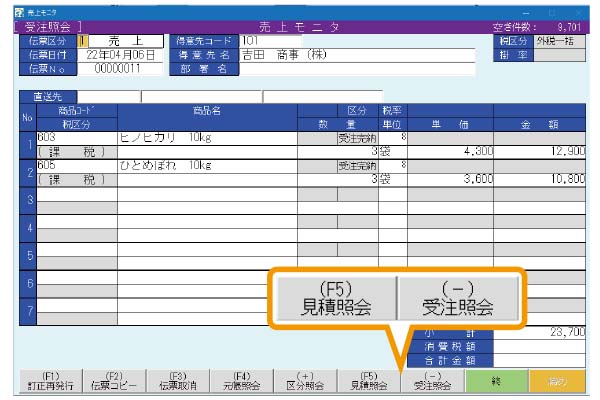Click the empty 部署名 field

[x=357, y=69]
